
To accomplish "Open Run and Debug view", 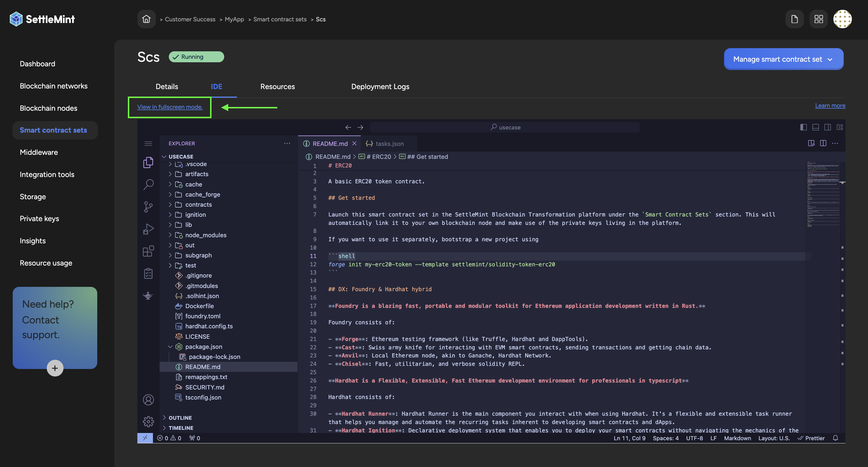I will tap(148, 229).
